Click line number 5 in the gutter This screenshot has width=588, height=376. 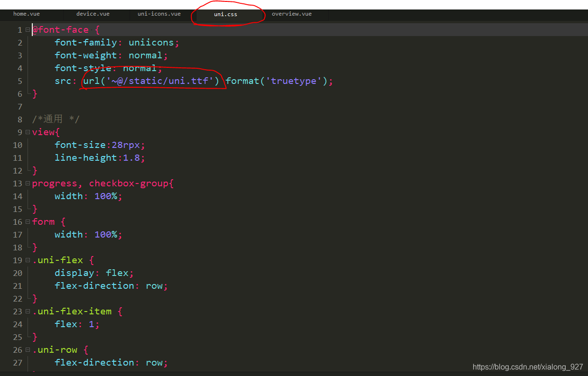click(x=20, y=81)
